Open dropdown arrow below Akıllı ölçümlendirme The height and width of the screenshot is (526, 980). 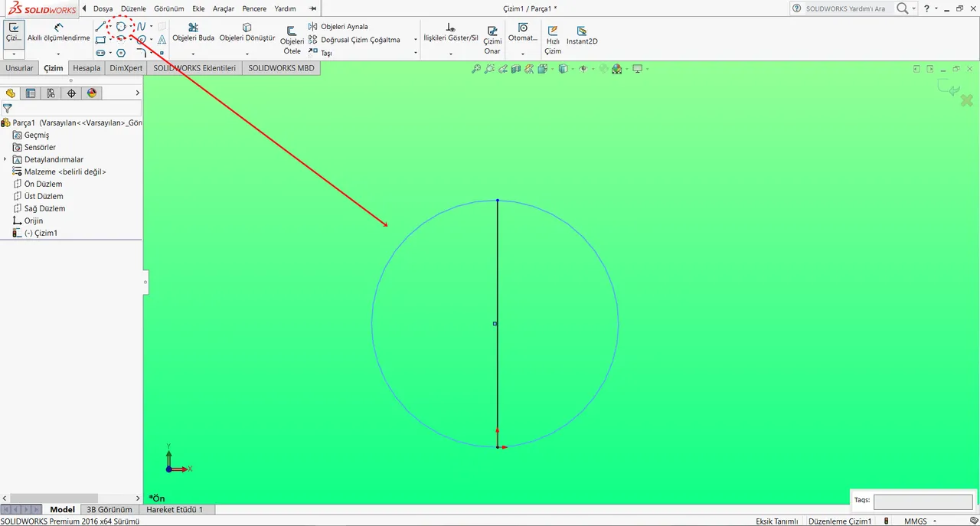(x=58, y=54)
